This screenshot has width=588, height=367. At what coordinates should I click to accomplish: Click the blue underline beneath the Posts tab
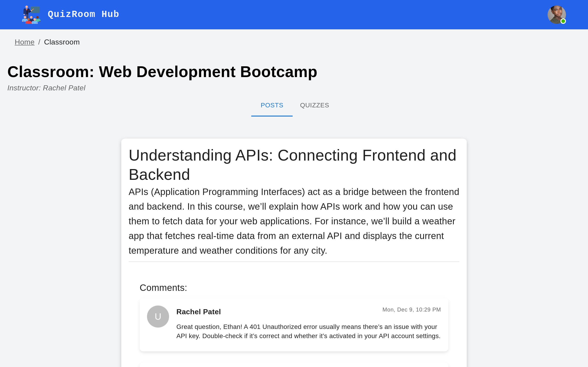click(272, 116)
